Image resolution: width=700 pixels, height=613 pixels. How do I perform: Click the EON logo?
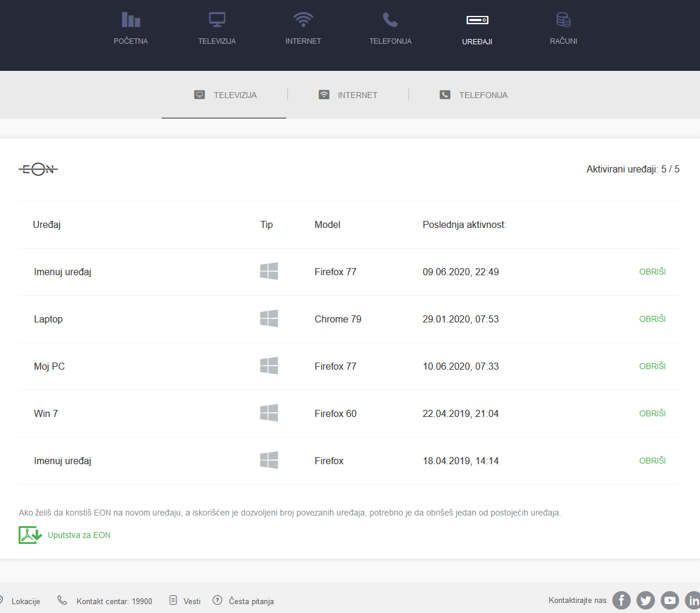click(x=38, y=169)
